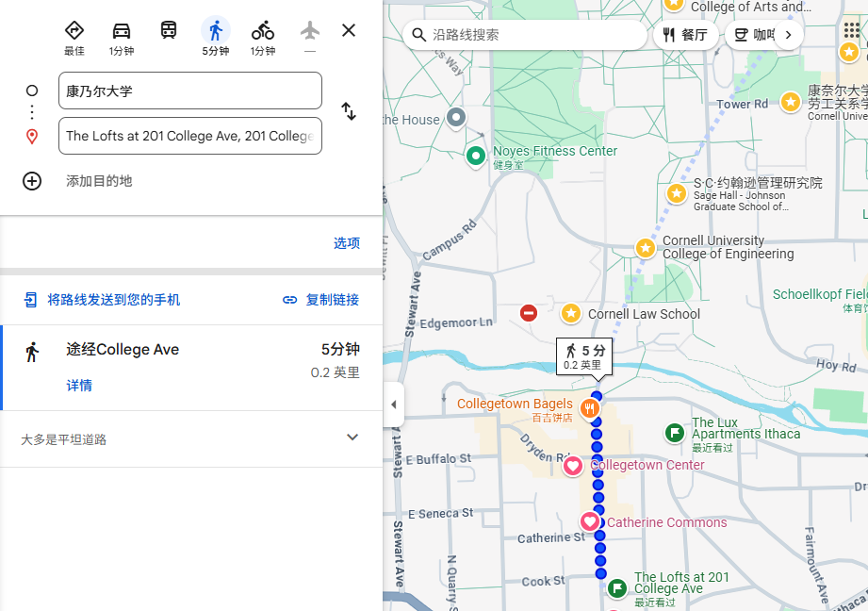Filter by coffee chip
Screen dimensions: 868x611
coord(754,35)
